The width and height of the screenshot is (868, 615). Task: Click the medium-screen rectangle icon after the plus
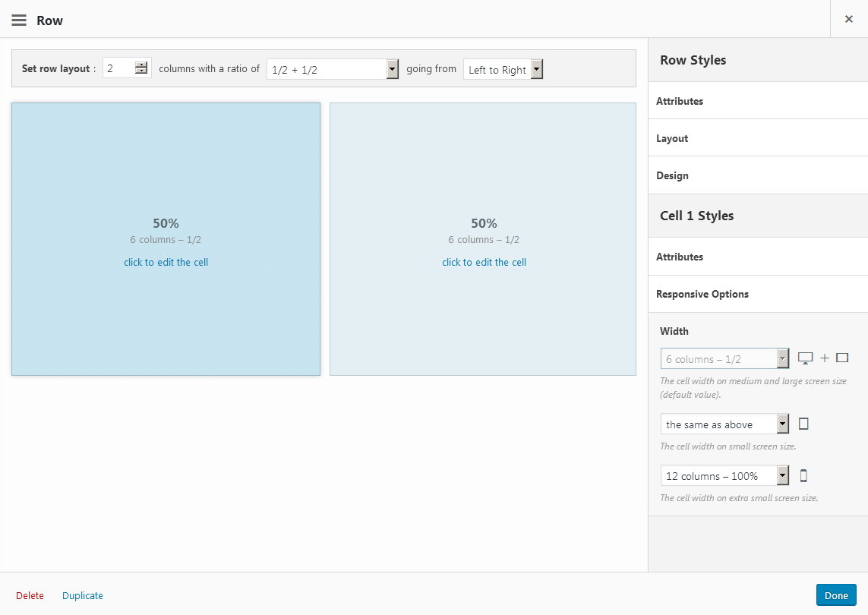pyautogui.click(x=842, y=358)
